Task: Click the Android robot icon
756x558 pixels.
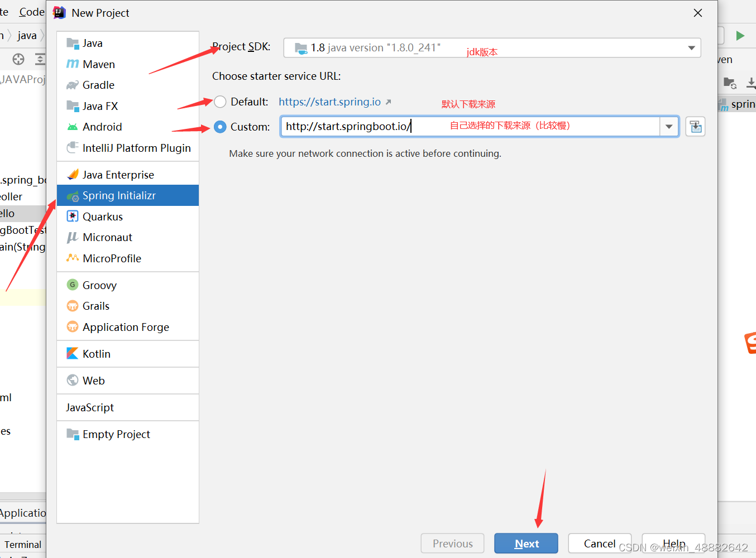Action: [x=73, y=127]
